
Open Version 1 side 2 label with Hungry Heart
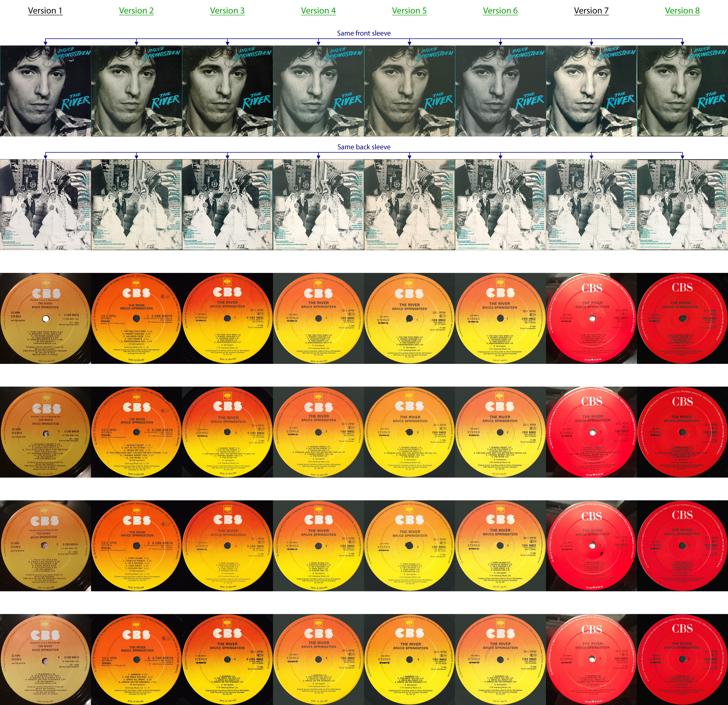45,432
